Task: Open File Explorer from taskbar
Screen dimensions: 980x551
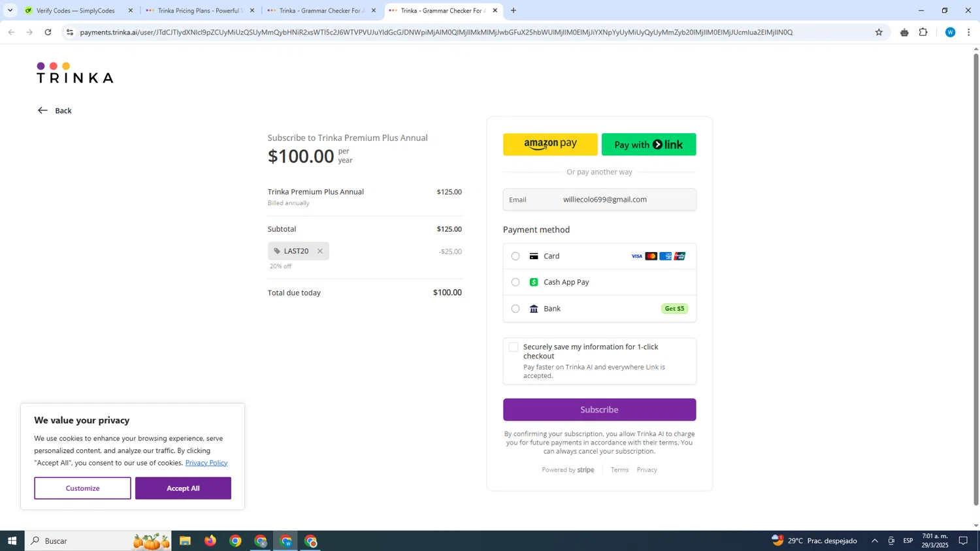Action: tap(185, 541)
